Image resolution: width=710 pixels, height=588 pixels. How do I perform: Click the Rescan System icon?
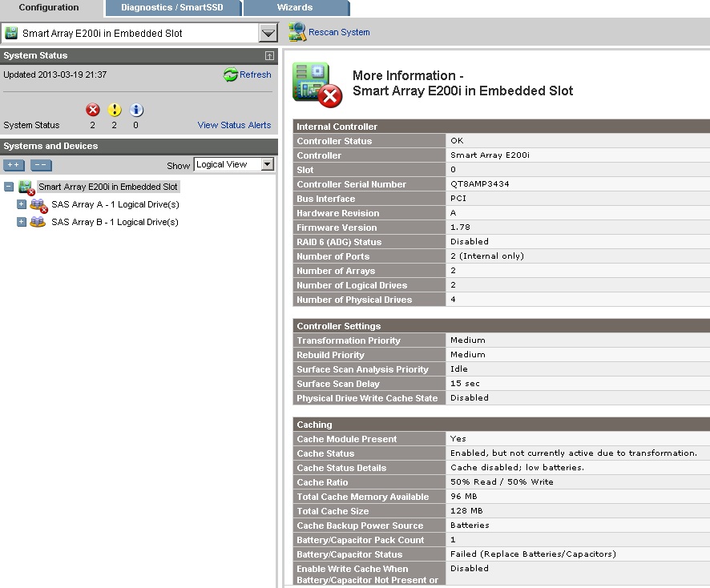[x=295, y=32]
